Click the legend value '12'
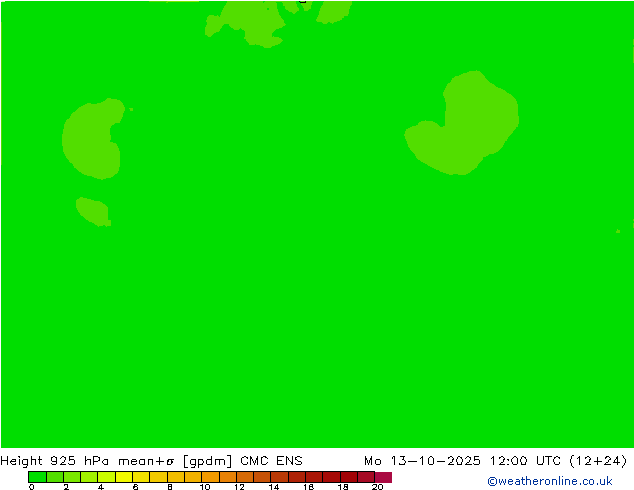 pos(239,487)
